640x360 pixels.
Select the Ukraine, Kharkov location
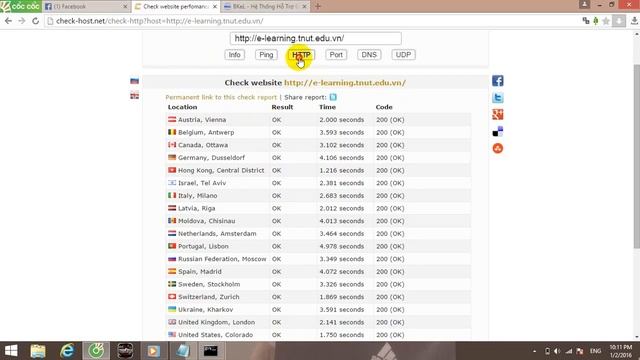tap(206, 309)
